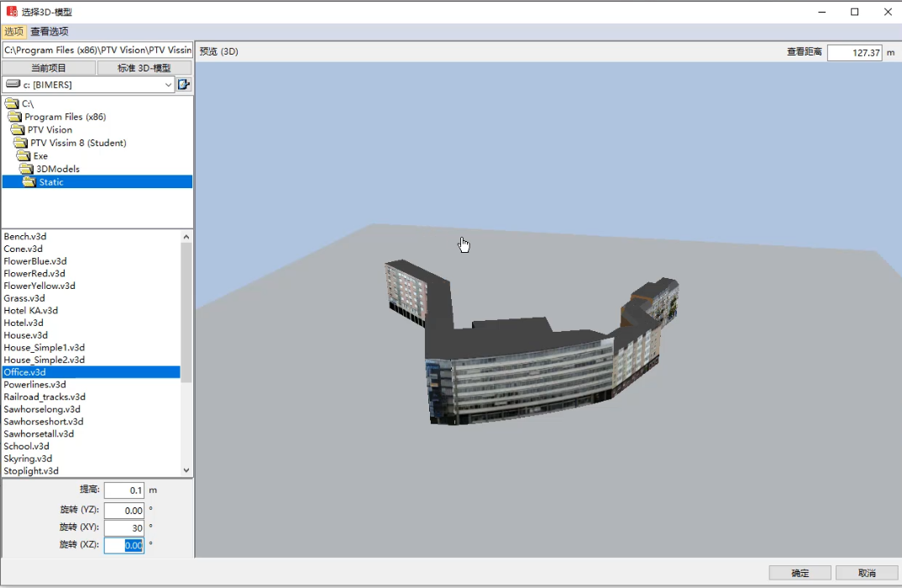902x588 pixels.
Task: Select the Program Files (x86) folder
Action: pyautogui.click(x=57, y=117)
